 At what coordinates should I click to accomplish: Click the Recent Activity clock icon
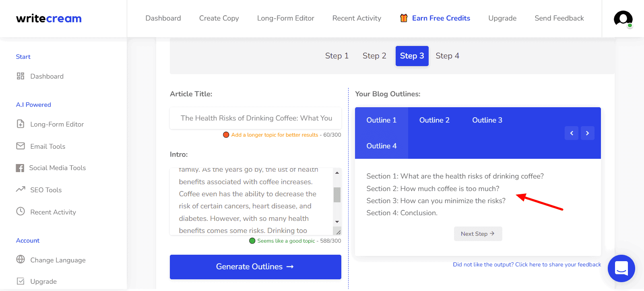[x=21, y=211]
